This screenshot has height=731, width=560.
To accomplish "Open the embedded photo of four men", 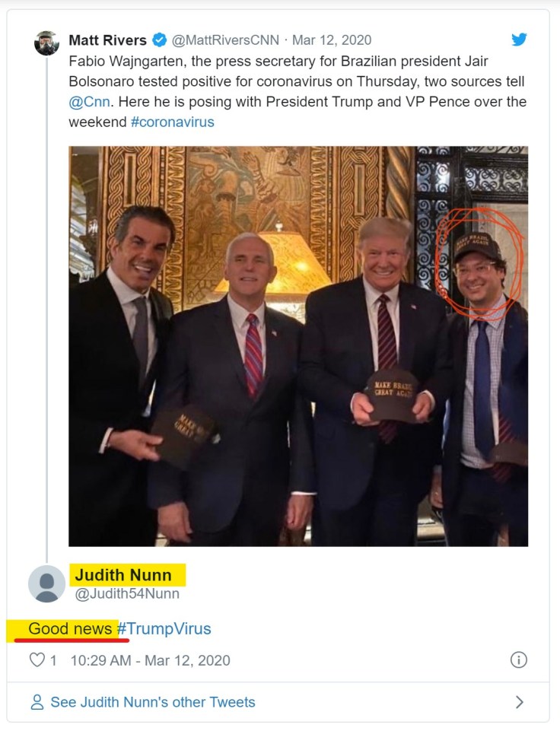I will 298,346.
